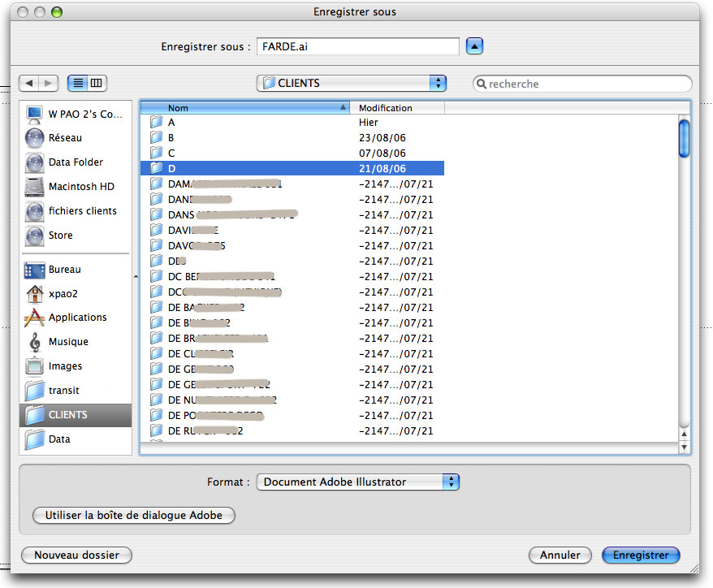Viewport: 713px width, 588px height.
Task: Select the folder starting with DE RU
Action: click(x=292, y=430)
